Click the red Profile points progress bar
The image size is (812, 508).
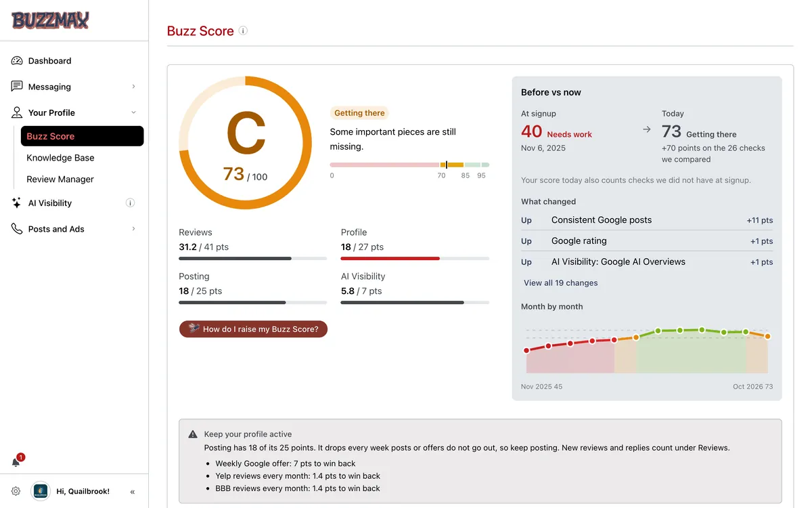(415, 258)
